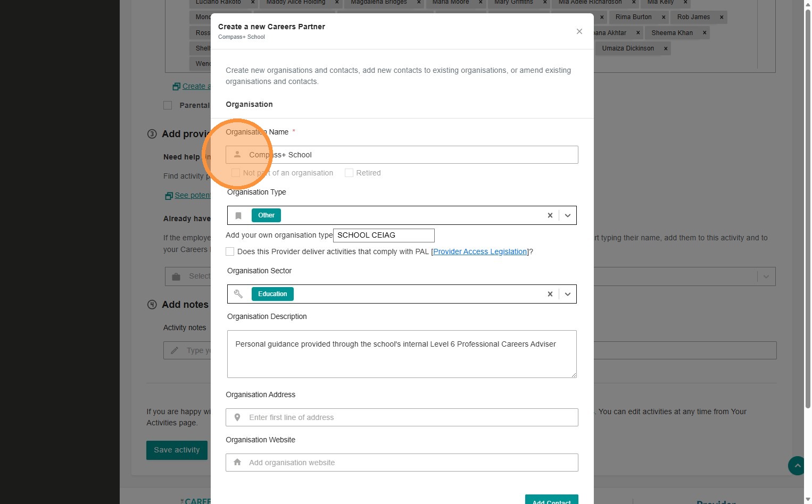812x504 pixels.
Task: Click the Organisation Name input field
Action: click(x=402, y=155)
